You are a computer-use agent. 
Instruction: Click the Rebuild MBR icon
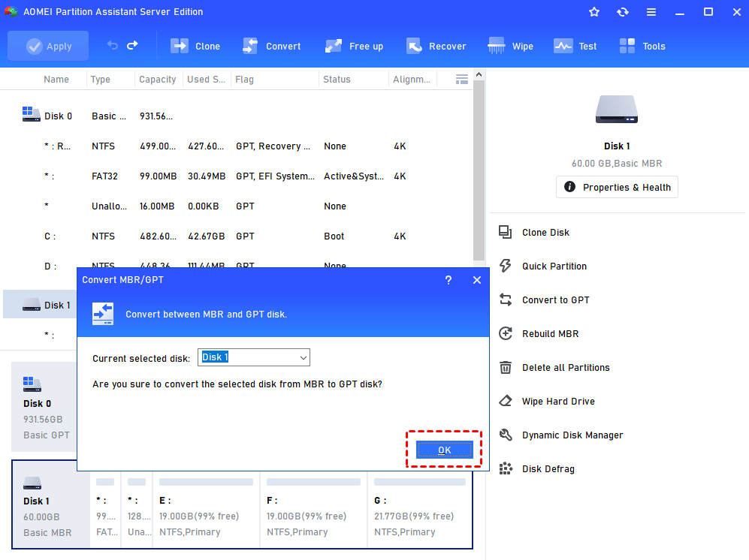[506, 334]
